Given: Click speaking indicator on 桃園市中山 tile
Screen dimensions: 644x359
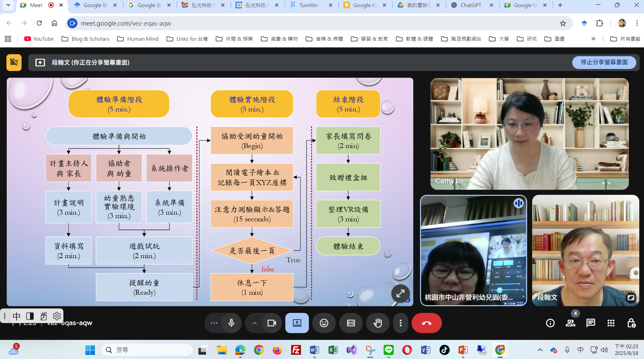Looking at the screenshot, I should click(518, 203).
